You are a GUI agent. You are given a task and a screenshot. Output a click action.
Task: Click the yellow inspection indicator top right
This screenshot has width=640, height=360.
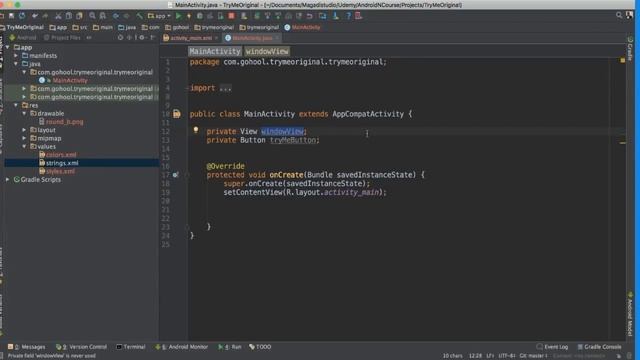pyautogui.click(x=623, y=60)
